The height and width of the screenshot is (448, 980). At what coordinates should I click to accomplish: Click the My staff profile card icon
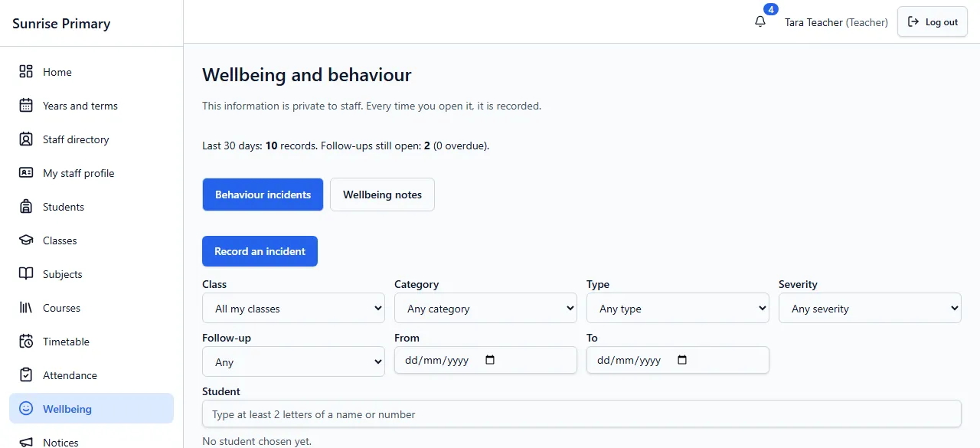[26, 172]
